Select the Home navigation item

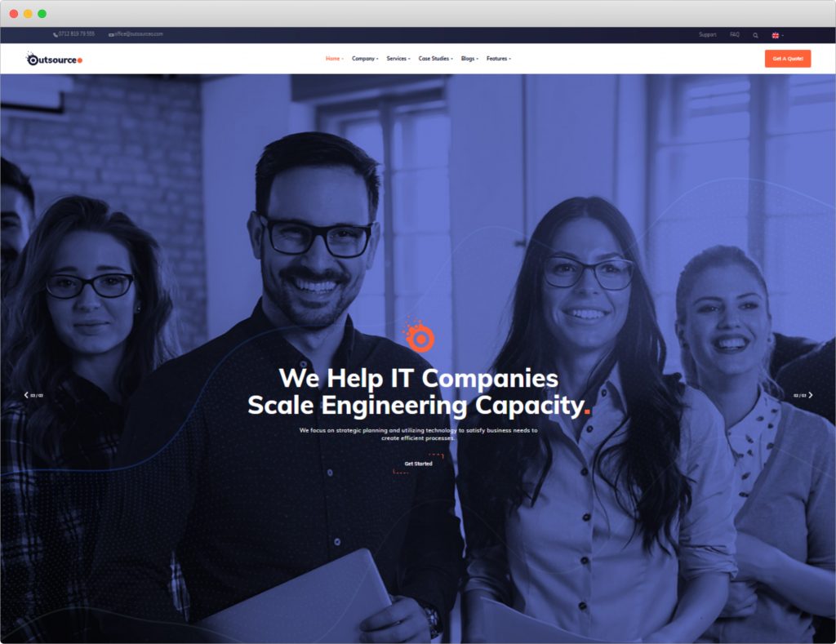(x=334, y=59)
